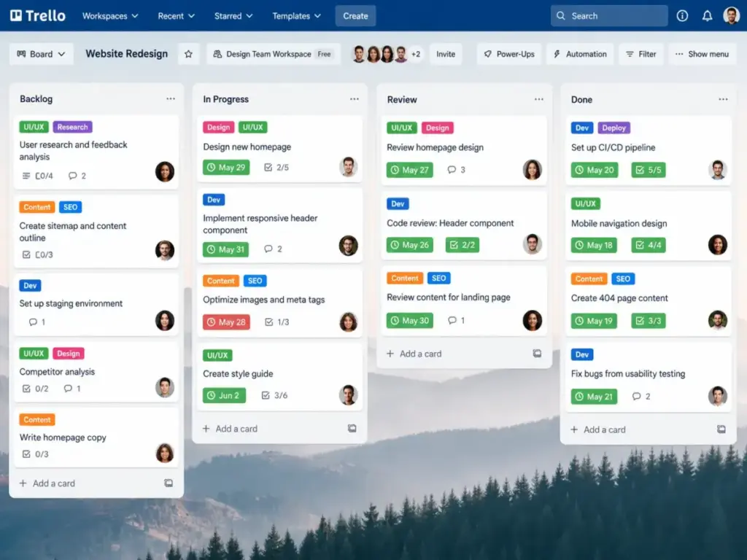747x560 pixels.
Task: Open the information icon in top bar
Action: pyautogui.click(x=682, y=16)
